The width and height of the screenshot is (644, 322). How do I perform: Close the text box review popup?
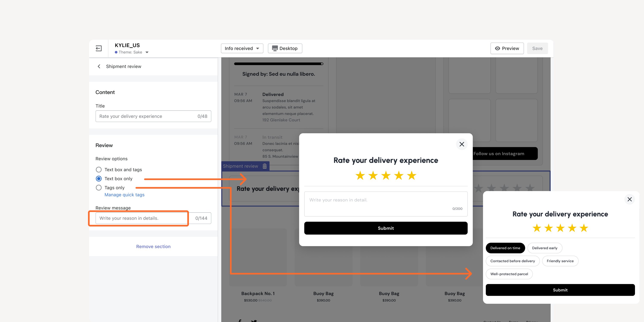pyautogui.click(x=462, y=144)
